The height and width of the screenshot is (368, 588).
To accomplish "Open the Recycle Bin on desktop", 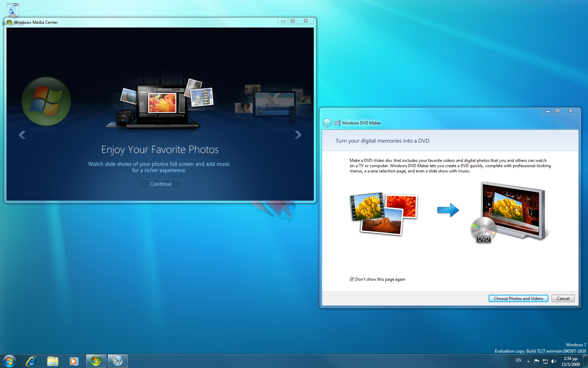I will pos(13,9).
